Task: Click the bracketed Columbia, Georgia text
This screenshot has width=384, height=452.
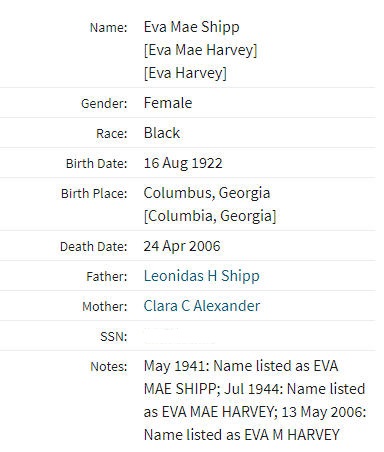Action: [x=210, y=216]
